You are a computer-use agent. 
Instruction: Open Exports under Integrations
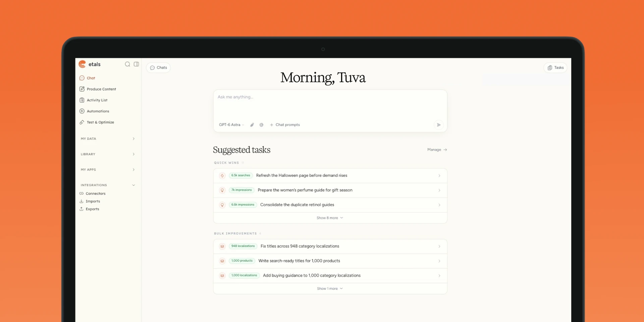click(89, 209)
